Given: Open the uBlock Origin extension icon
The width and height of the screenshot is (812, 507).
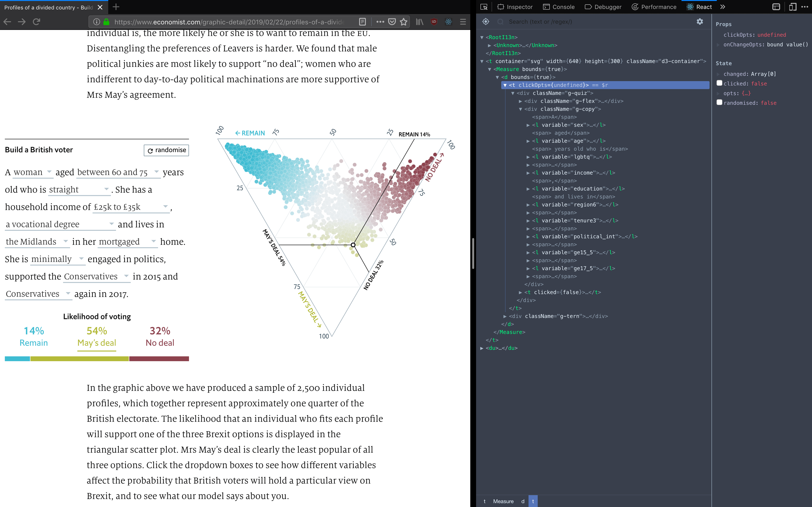Looking at the screenshot, I should coord(434,22).
